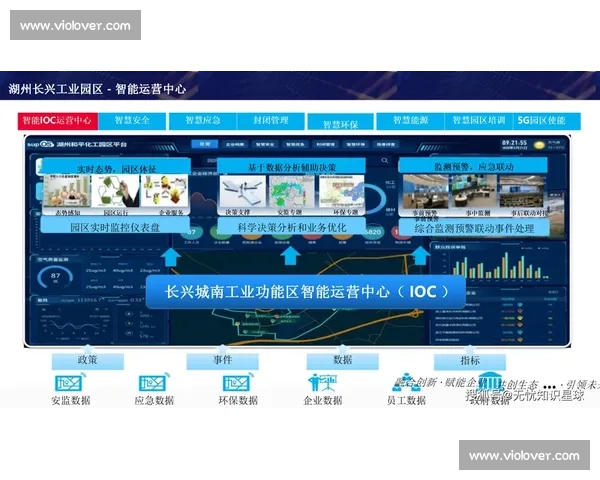Click the 长兴城南工业功能区智能运营中心 IOC banner
The width and height of the screenshot is (600, 480).
click(305, 292)
